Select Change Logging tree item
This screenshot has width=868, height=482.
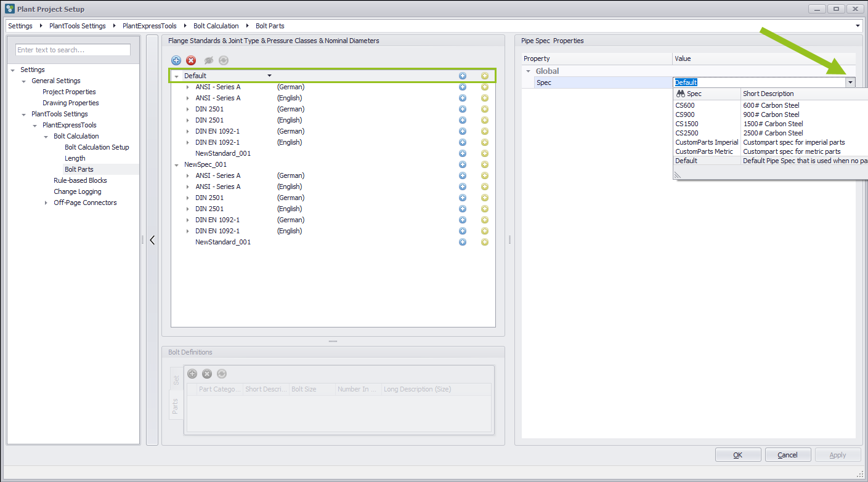[x=78, y=191]
